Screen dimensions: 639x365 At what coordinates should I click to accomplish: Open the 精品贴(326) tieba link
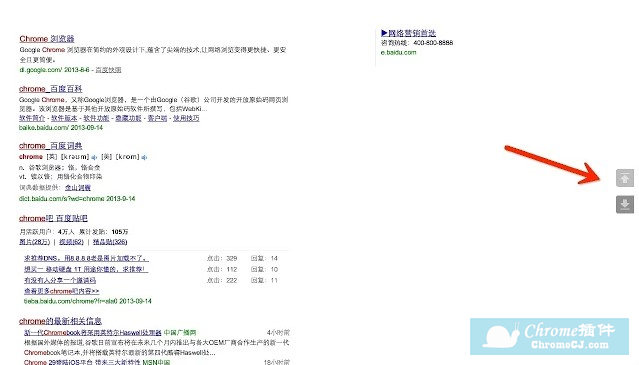pyautogui.click(x=110, y=242)
